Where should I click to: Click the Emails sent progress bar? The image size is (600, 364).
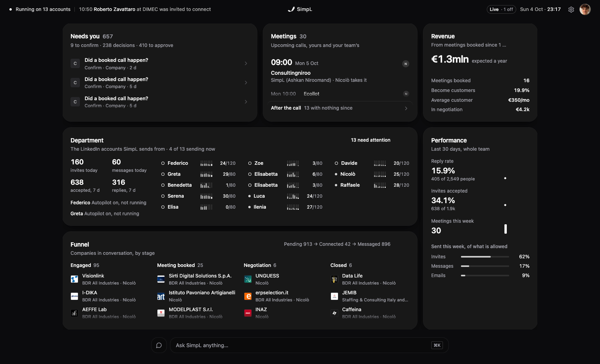tap(485, 276)
